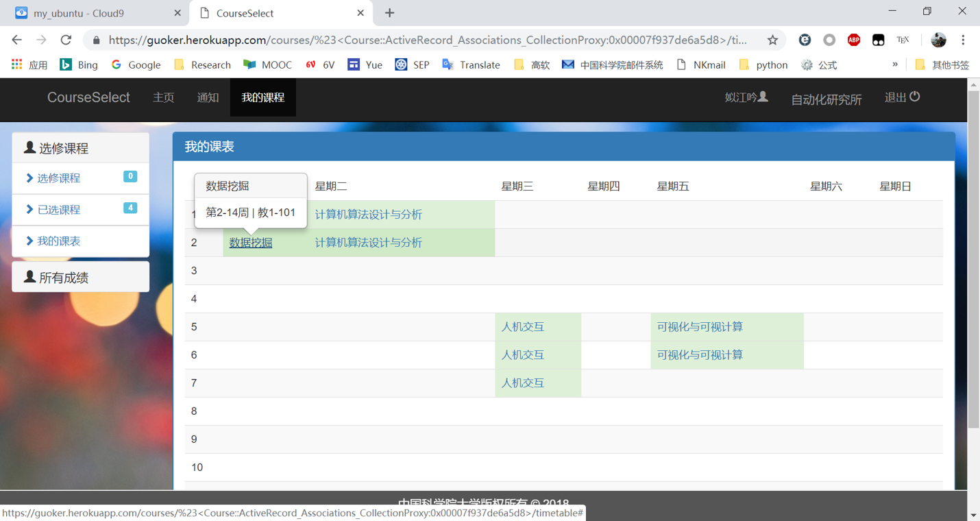Go to the 主页 nav item
Image resolution: width=980 pixels, height=521 pixels.
tap(164, 97)
